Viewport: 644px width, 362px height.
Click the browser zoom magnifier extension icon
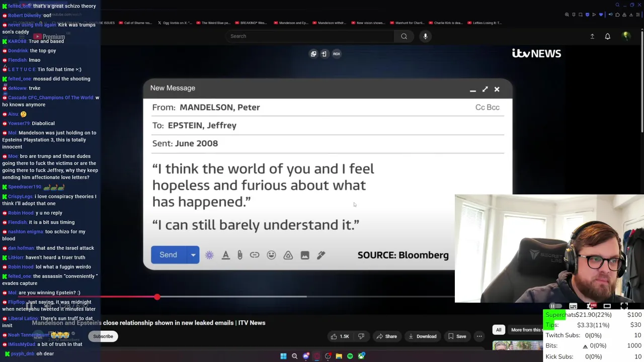pos(567,15)
